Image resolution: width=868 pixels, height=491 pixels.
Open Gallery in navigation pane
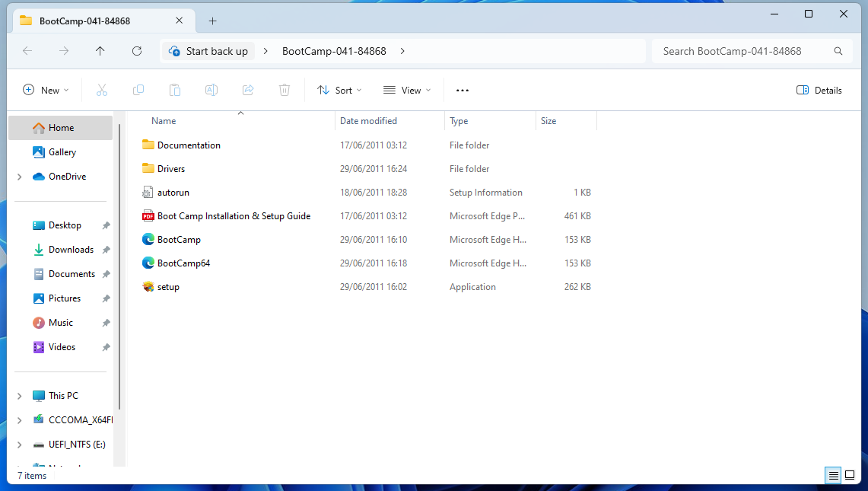point(62,152)
